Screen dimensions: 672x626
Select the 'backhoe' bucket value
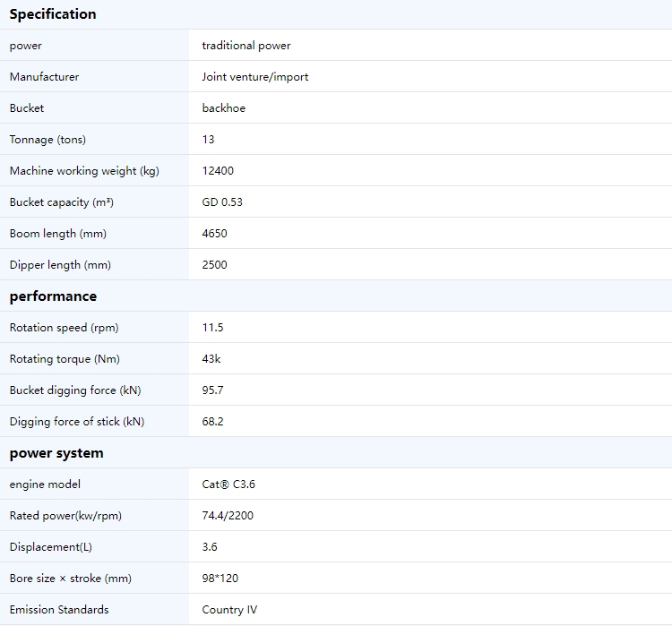[x=224, y=108]
